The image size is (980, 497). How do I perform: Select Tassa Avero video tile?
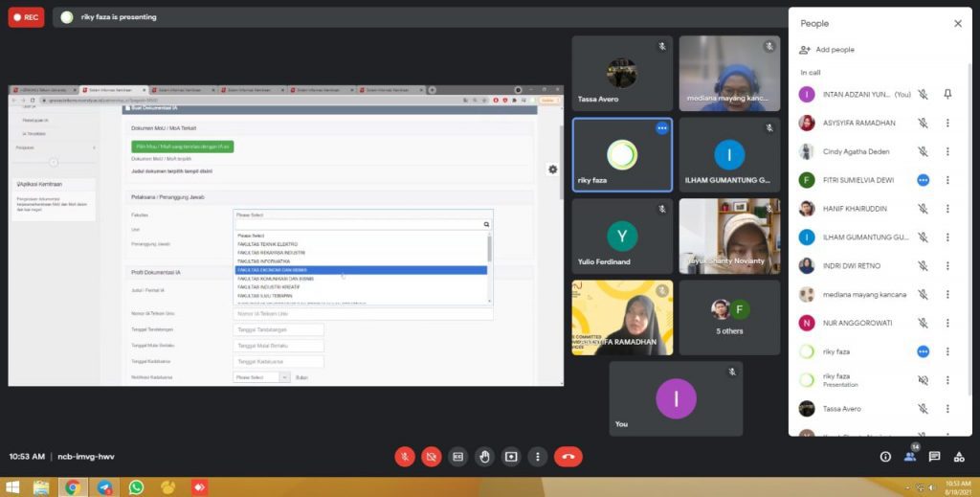pyautogui.click(x=622, y=74)
